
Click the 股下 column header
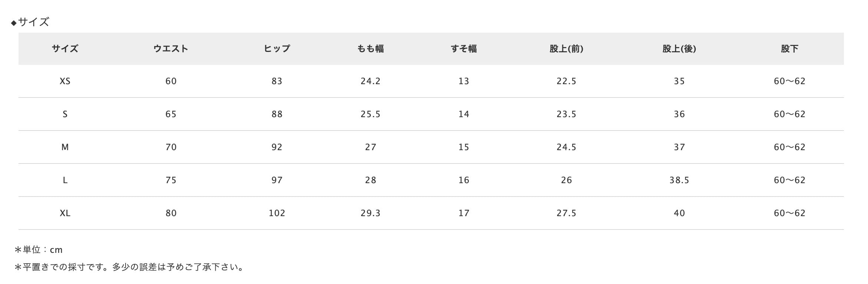[x=789, y=49]
